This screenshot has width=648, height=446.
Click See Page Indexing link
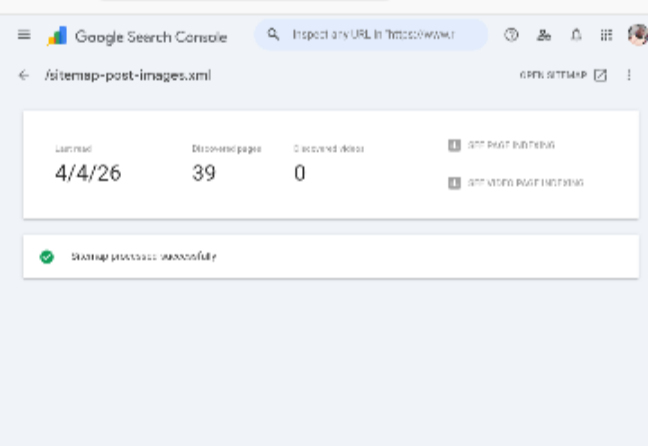tap(511, 145)
